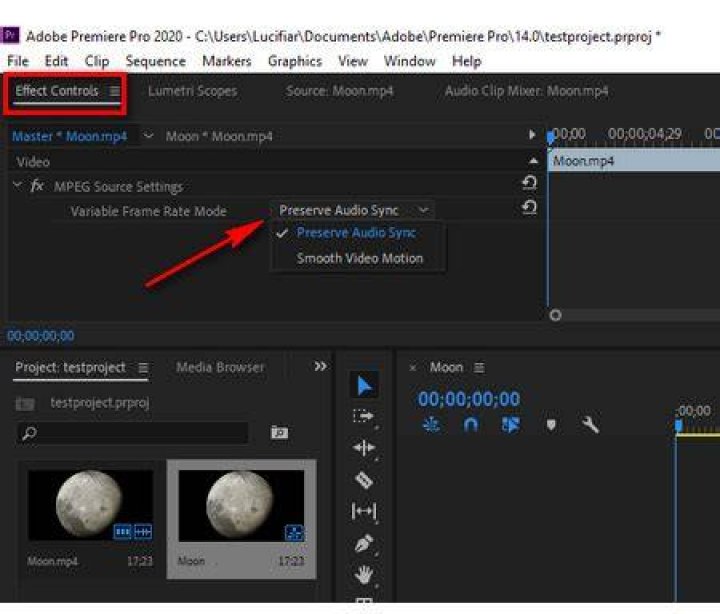Open the File menu
This screenshot has width=720, height=614.
[x=18, y=61]
